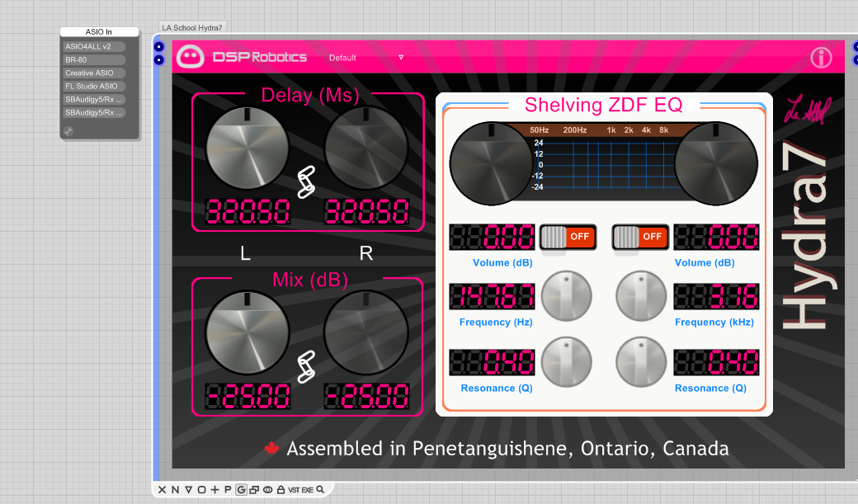
Task: Select Creative ASIO driver
Action: (93, 73)
